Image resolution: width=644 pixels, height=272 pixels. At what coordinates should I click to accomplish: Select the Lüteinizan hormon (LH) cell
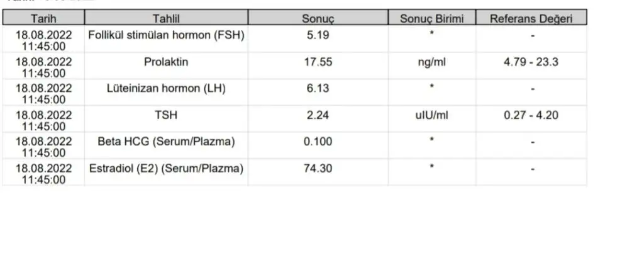[166, 88]
